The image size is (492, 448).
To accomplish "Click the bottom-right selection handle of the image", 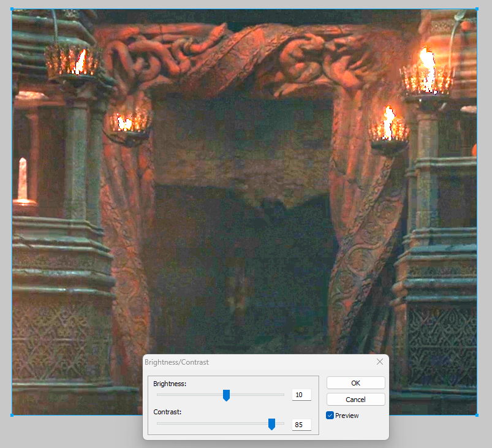I will tap(477, 415).
